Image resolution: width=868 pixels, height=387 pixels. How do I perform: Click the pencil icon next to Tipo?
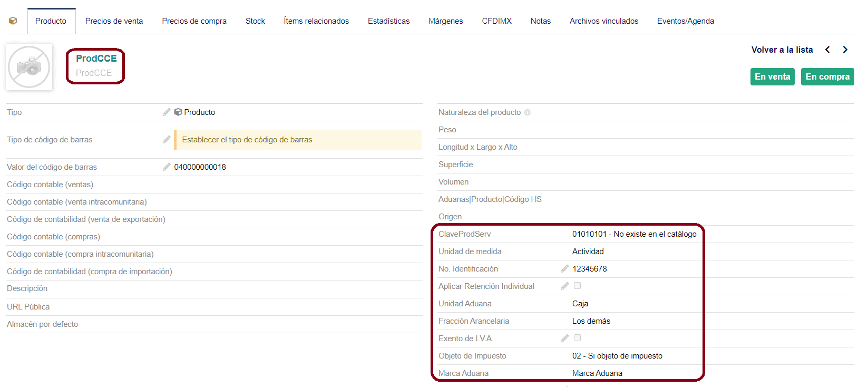(x=167, y=112)
